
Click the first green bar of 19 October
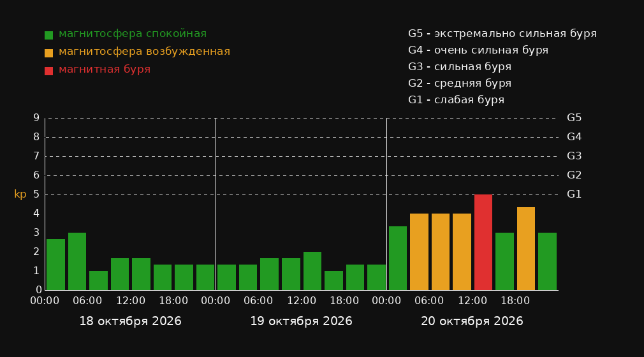coord(226,277)
